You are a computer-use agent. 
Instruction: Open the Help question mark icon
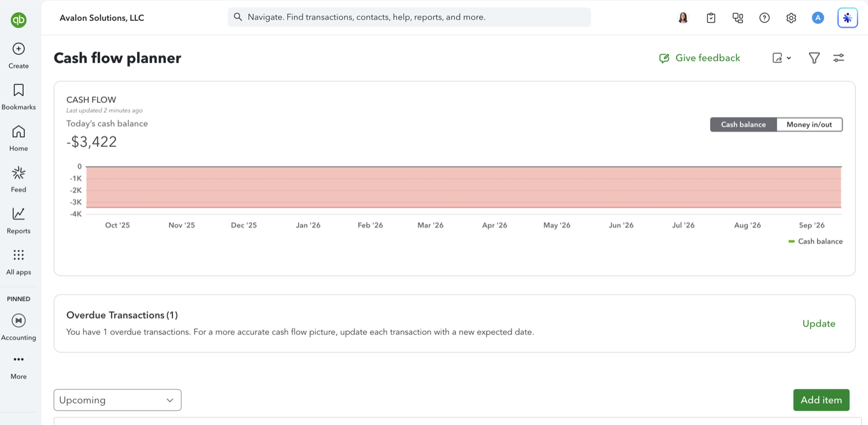tap(764, 18)
